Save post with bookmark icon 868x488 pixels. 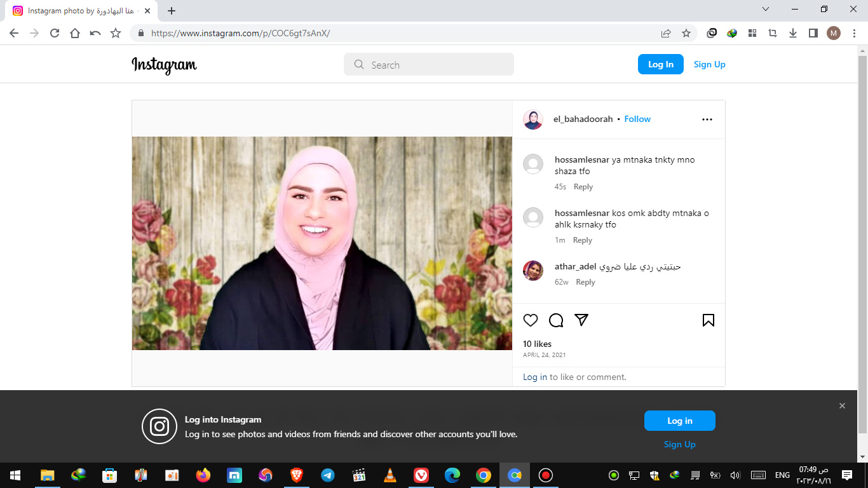(709, 320)
